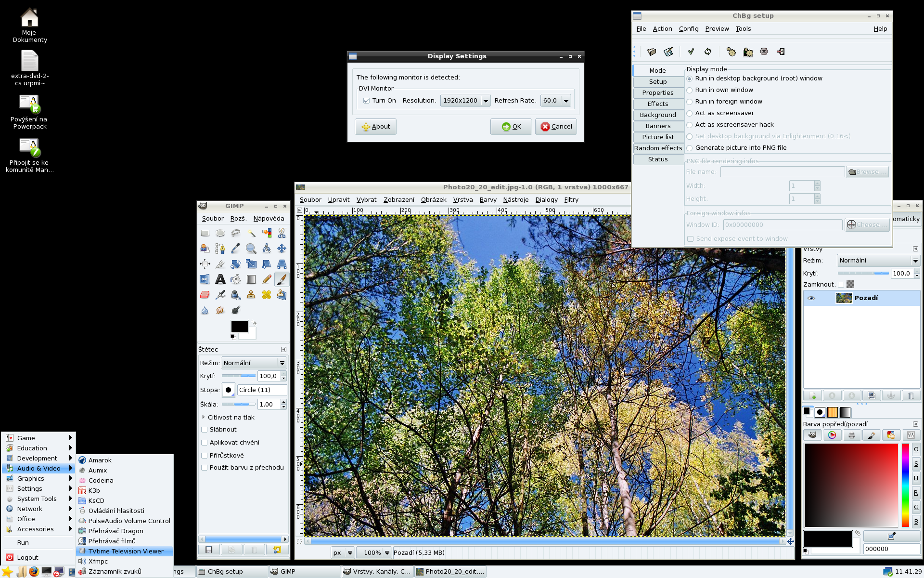The image size is (924, 578).
Task: Uncheck Turn On for DVI Monitor
Action: [x=367, y=101]
